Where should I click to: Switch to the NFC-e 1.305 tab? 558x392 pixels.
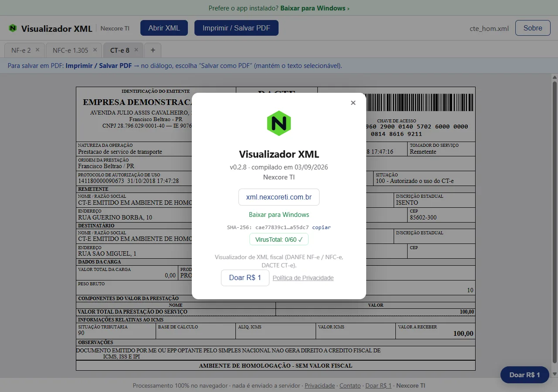coord(70,50)
